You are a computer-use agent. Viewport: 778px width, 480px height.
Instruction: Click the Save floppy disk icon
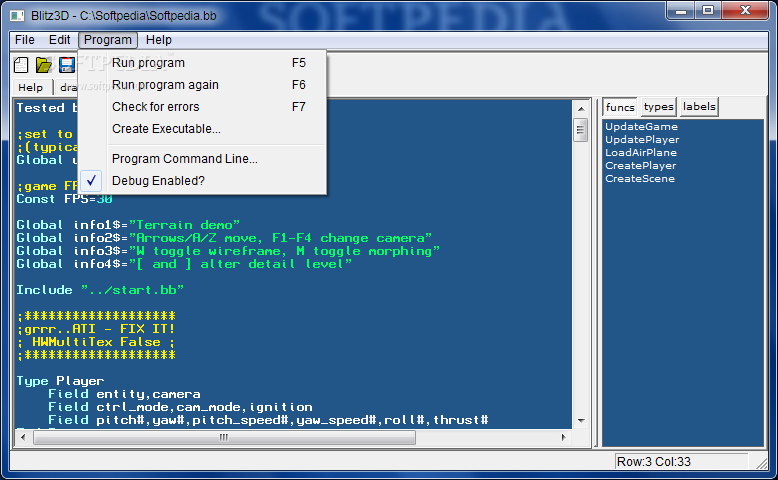click(66, 65)
